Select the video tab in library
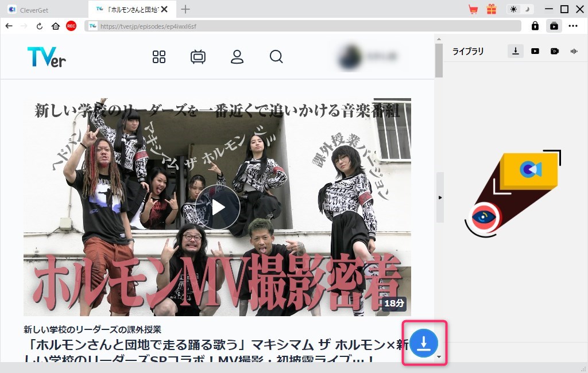This screenshot has width=588, height=373. 535,51
